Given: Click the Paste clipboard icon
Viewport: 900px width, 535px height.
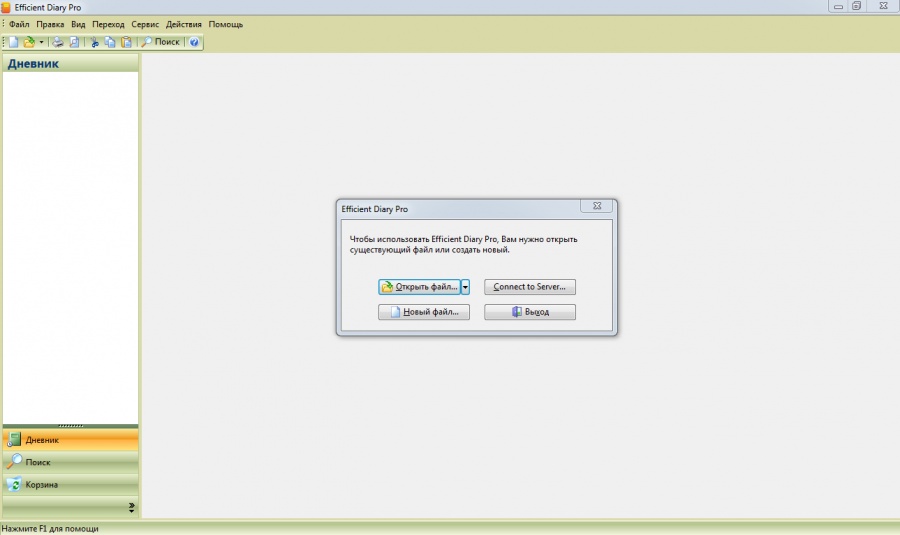Looking at the screenshot, I should [126, 42].
